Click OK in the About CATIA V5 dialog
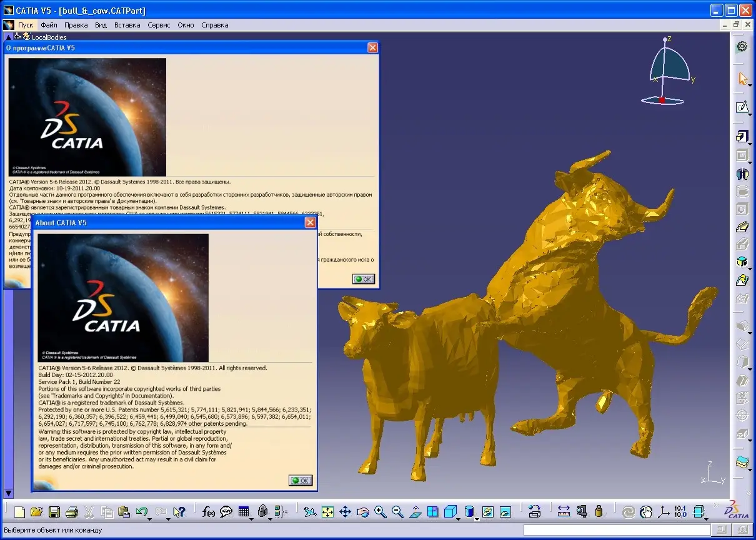The height and width of the screenshot is (540, 756). [x=301, y=481]
